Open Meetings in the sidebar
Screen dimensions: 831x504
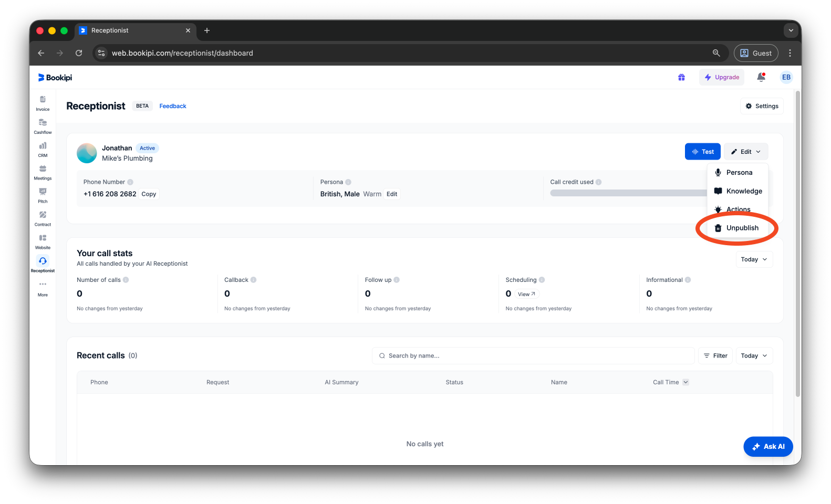43,172
